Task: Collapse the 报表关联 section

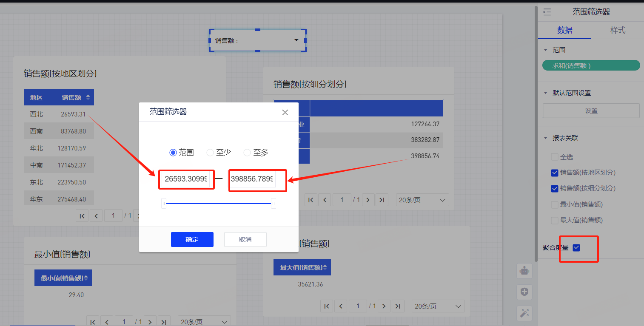Action: (546, 138)
